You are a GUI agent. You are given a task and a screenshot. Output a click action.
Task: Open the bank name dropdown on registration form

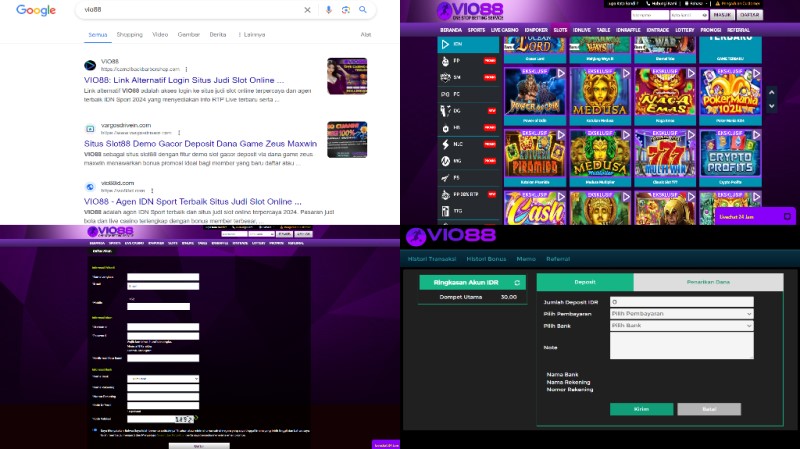163,379
